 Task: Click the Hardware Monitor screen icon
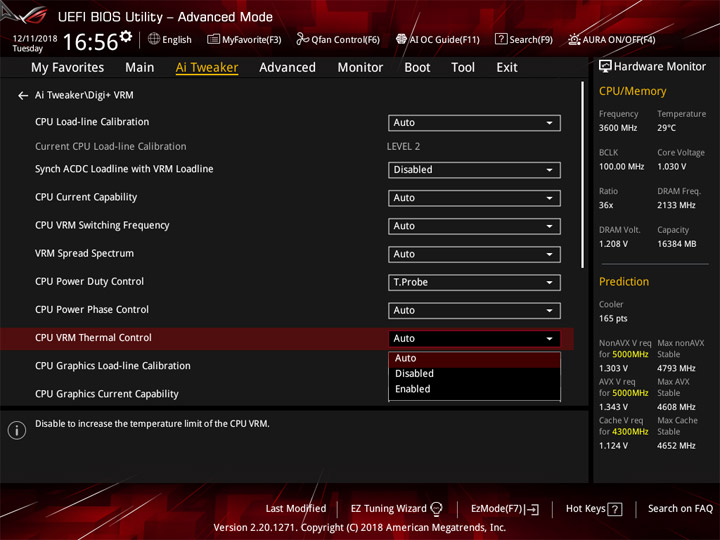(x=605, y=67)
